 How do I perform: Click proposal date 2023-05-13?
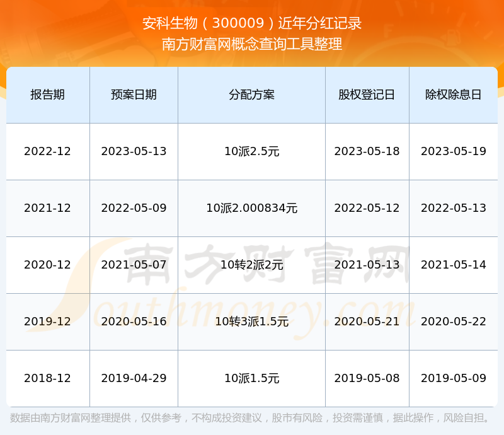click(x=134, y=151)
